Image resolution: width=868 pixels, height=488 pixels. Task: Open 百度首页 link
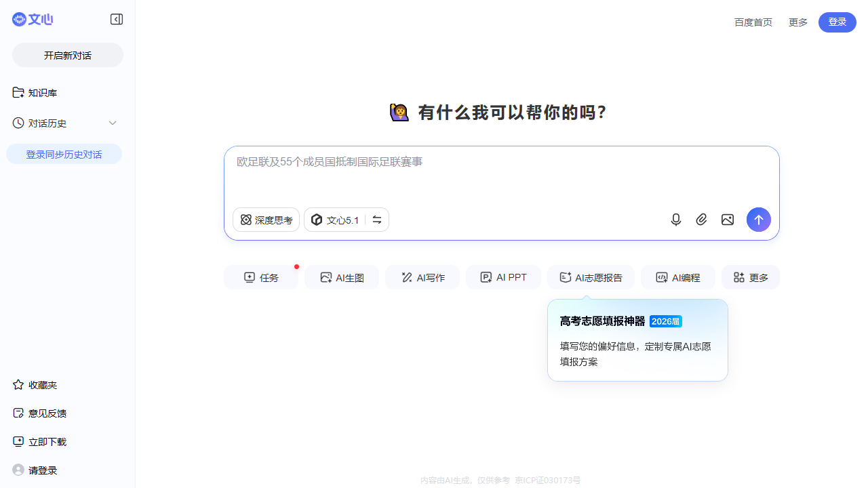coord(753,22)
